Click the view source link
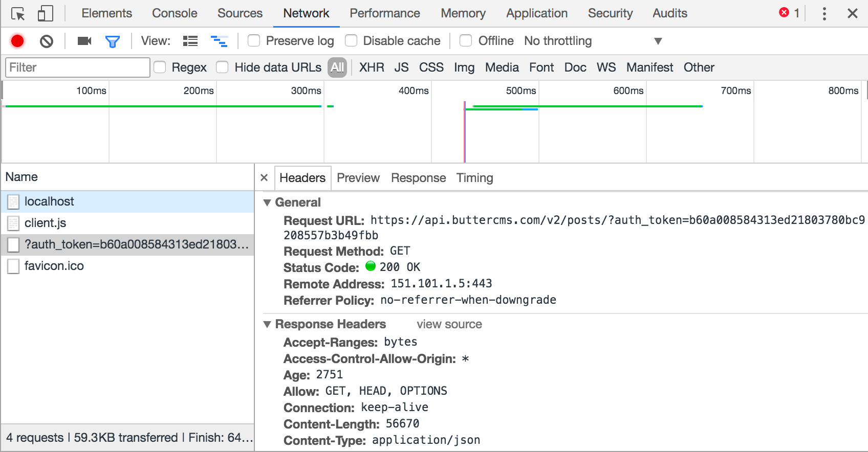 (449, 324)
